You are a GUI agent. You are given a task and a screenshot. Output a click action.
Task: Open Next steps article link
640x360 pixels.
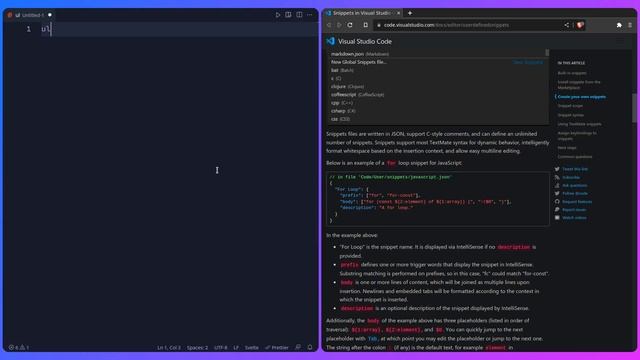pos(567,148)
